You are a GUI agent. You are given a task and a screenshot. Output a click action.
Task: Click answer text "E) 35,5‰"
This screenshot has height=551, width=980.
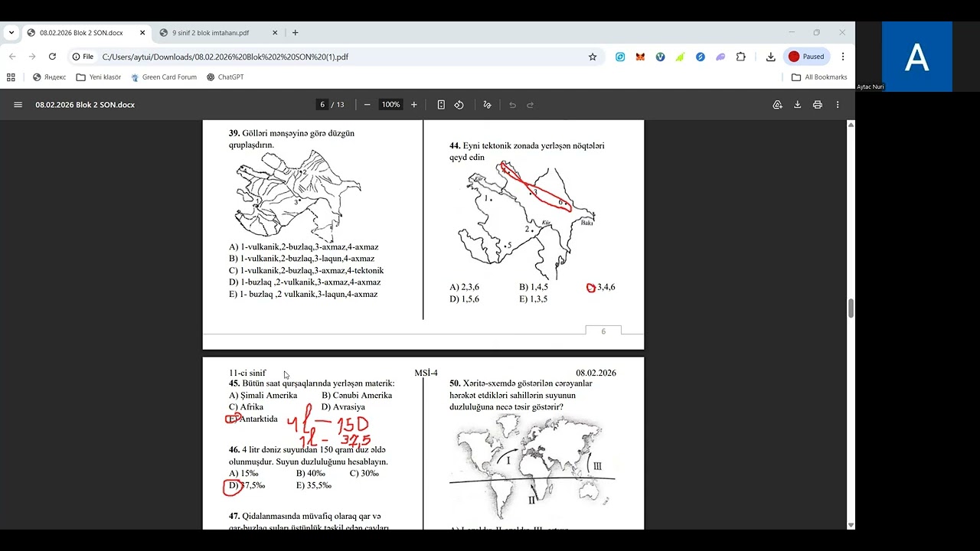[x=314, y=485]
